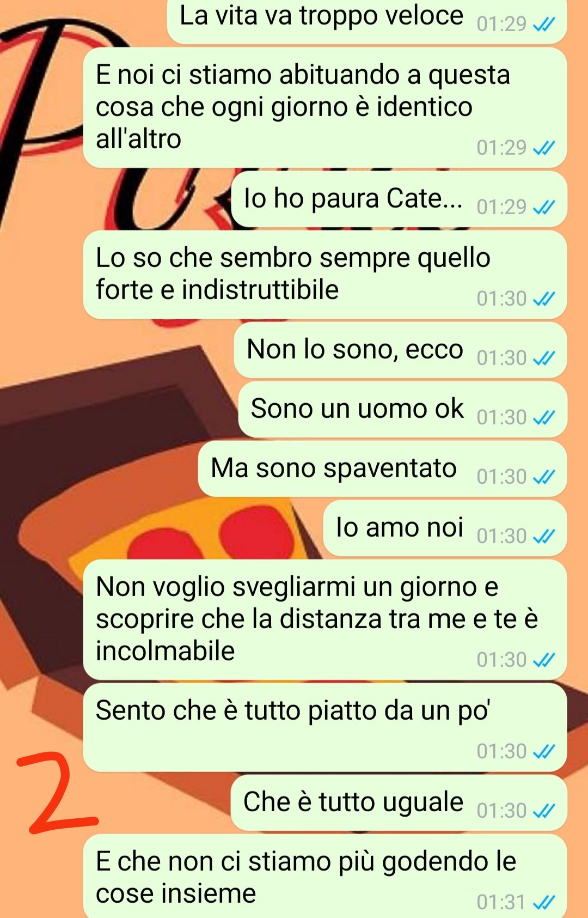Select the "Non lo sono, ecco" bubble

pos(400,350)
